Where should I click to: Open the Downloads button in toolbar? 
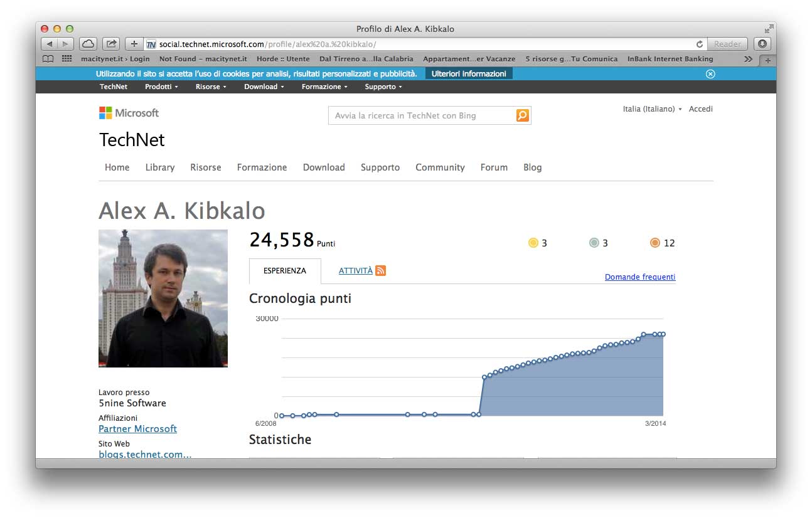[762, 44]
